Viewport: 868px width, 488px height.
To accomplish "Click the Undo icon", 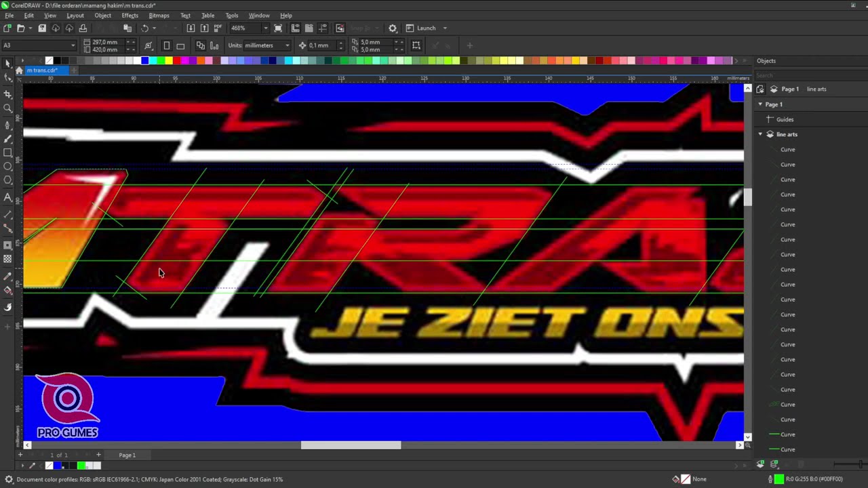I will 144,28.
